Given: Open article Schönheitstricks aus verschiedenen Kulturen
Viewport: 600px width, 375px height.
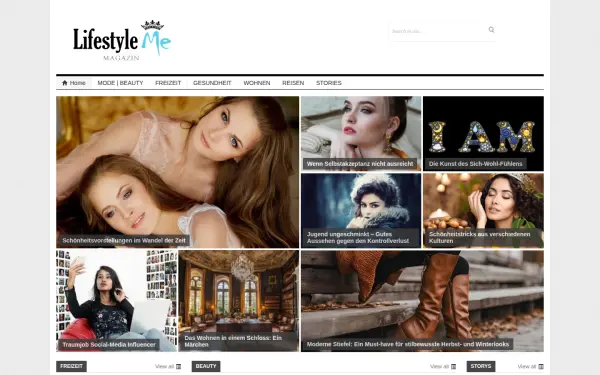Looking at the screenshot, I should coord(480,237).
